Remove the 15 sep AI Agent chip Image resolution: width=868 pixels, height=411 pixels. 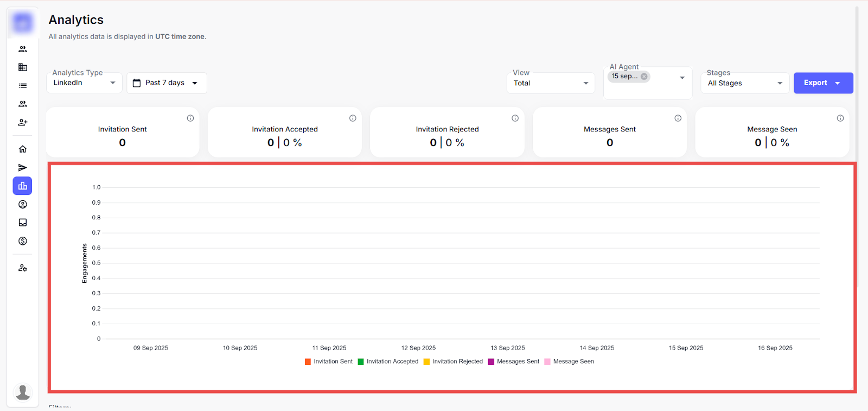tap(644, 77)
